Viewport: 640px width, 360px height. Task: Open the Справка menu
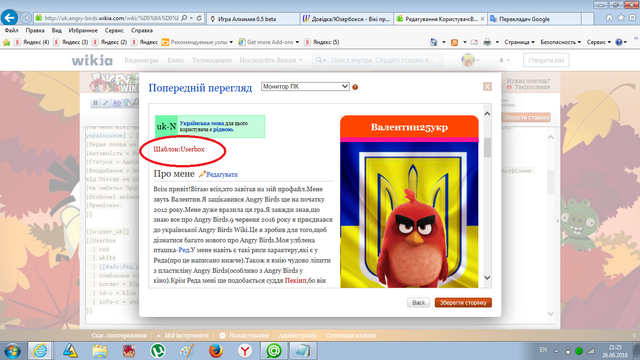[142, 31]
